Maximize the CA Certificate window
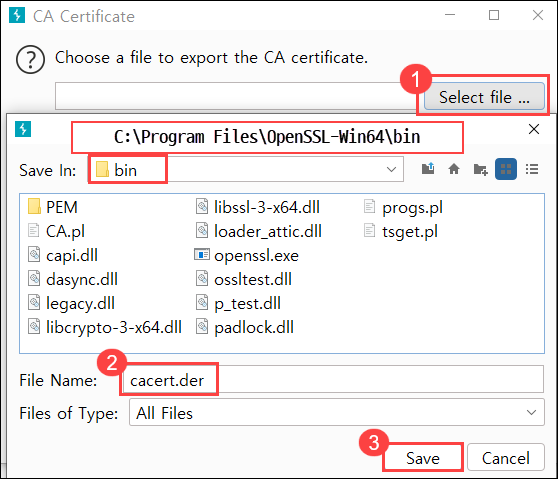This screenshot has width=558, height=479. (494, 15)
